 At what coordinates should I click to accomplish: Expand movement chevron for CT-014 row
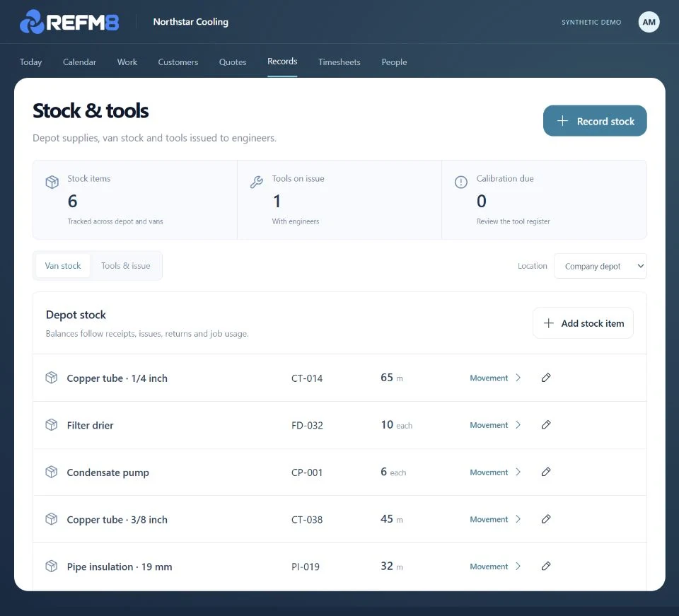point(518,378)
